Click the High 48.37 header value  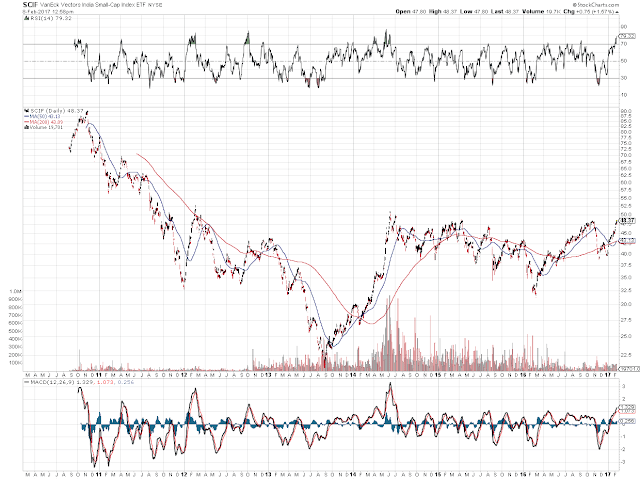click(443, 11)
